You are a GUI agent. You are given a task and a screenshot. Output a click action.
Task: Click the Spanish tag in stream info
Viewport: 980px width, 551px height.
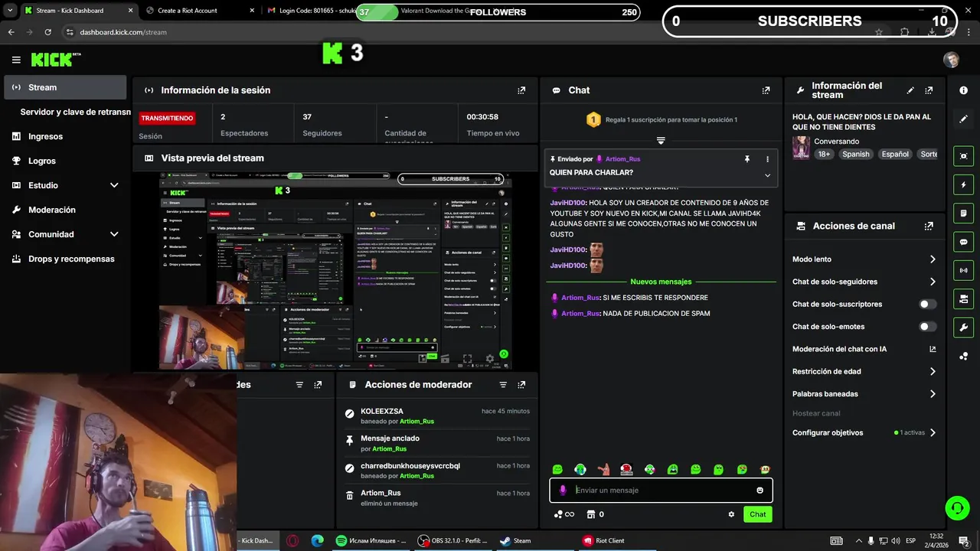pos(855,154)
